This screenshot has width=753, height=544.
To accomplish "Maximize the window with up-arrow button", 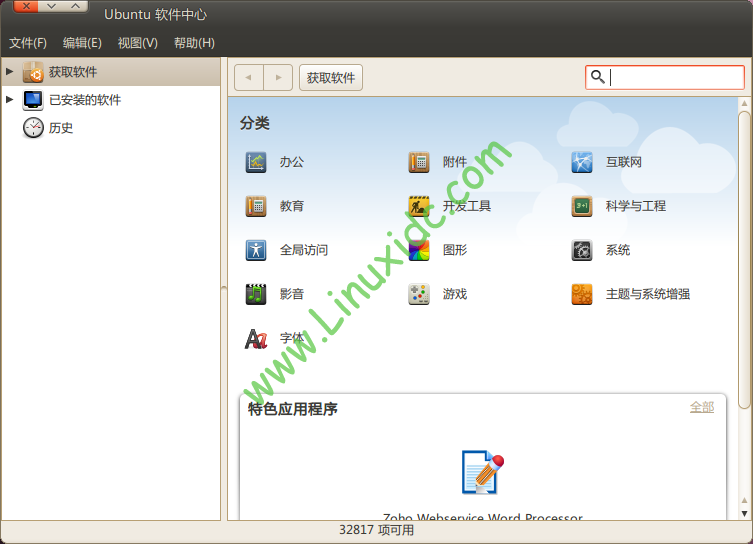I will (x=75, y=6).
